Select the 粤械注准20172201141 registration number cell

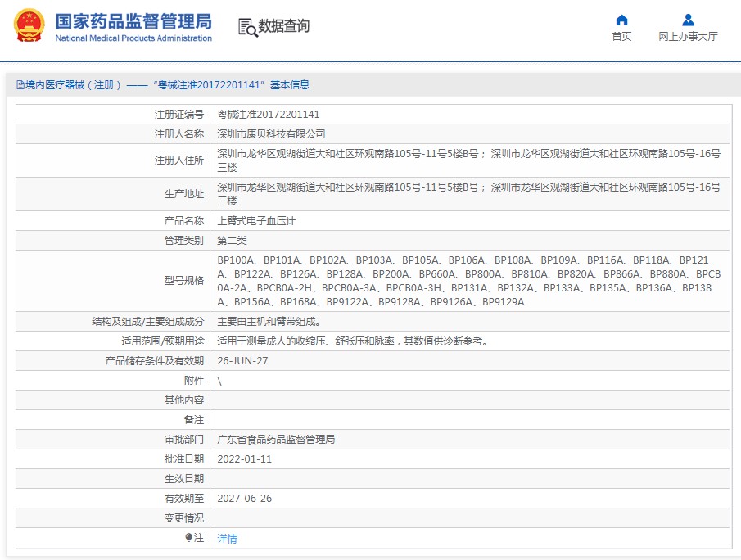click(268, 115)
